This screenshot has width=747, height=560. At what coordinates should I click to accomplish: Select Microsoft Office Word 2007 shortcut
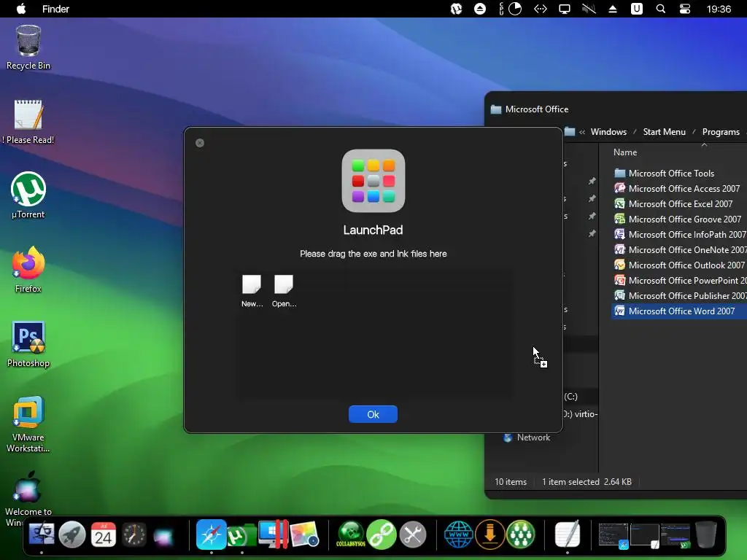[679, 311]
